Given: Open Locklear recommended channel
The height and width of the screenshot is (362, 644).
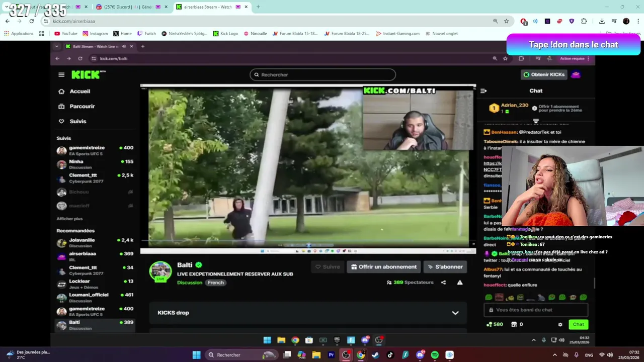Looking at the screenshot, I should point(95,284).
